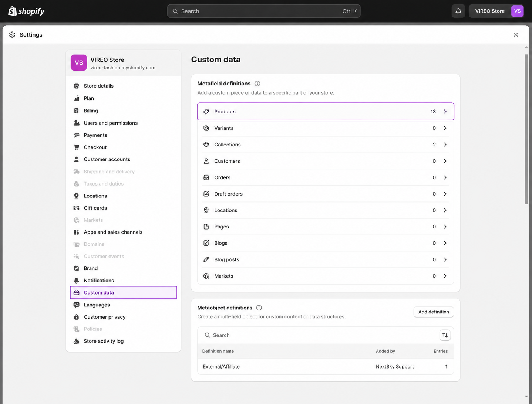The height and width of the screenshot is (404, 532).
Task: Click the vertical scrollbar thumb
Action: [526, 129]
